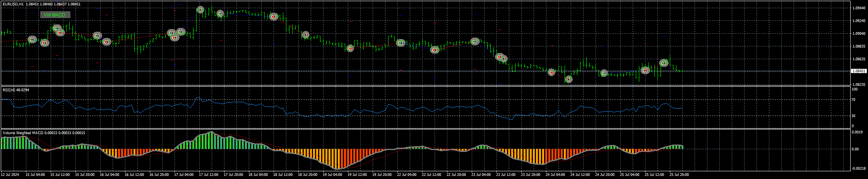Click the 25 Jul 20:00 time label
This screenshot has width=868, height=179.
pos(679,175)
